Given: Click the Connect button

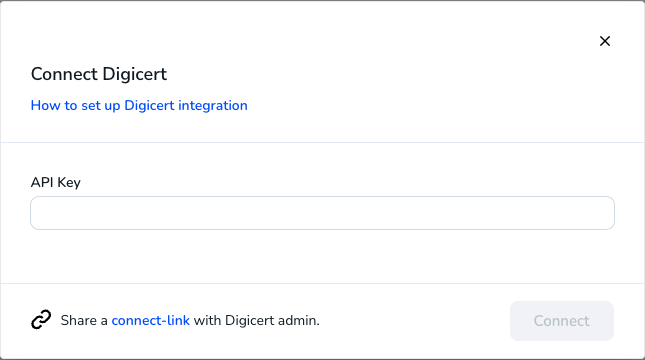Looking at the screenshot, I should click(x=562, y=321).
